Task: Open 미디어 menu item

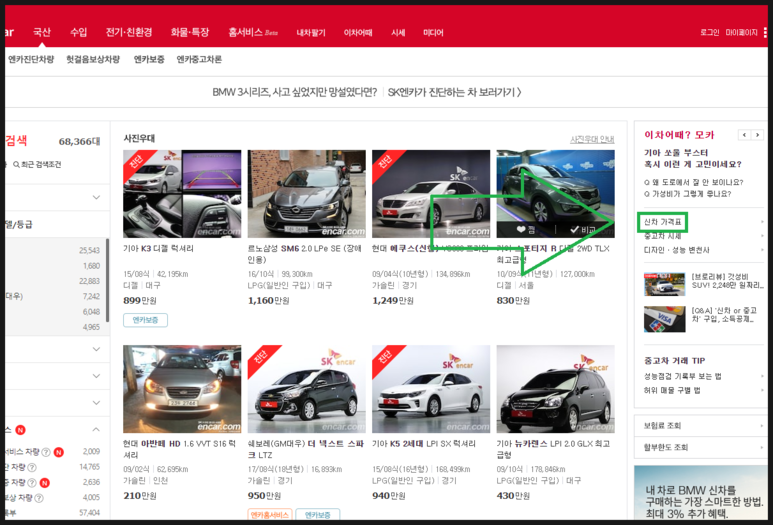Action: click(433, 33)
